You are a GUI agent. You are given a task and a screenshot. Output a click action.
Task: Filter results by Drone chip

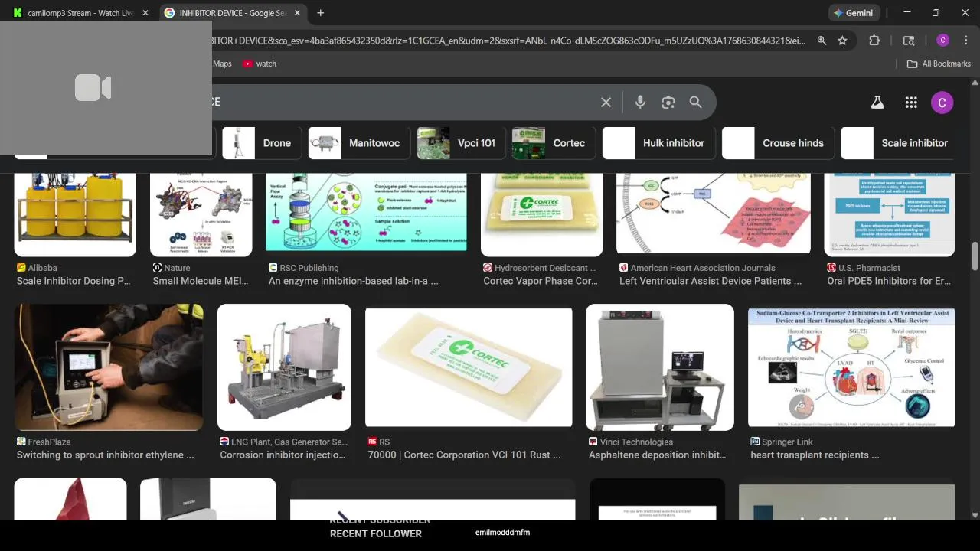pyautogui.click(x=260, y=143)
